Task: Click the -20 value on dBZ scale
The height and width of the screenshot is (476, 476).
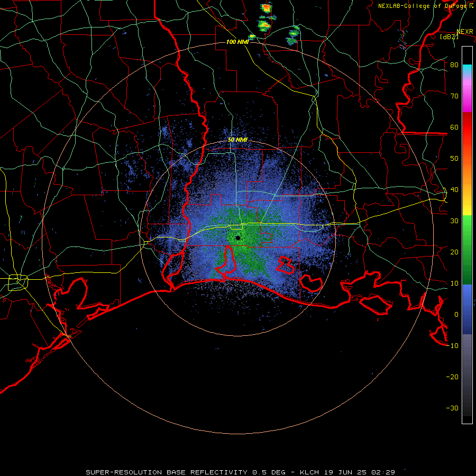Action: [452, 377]
